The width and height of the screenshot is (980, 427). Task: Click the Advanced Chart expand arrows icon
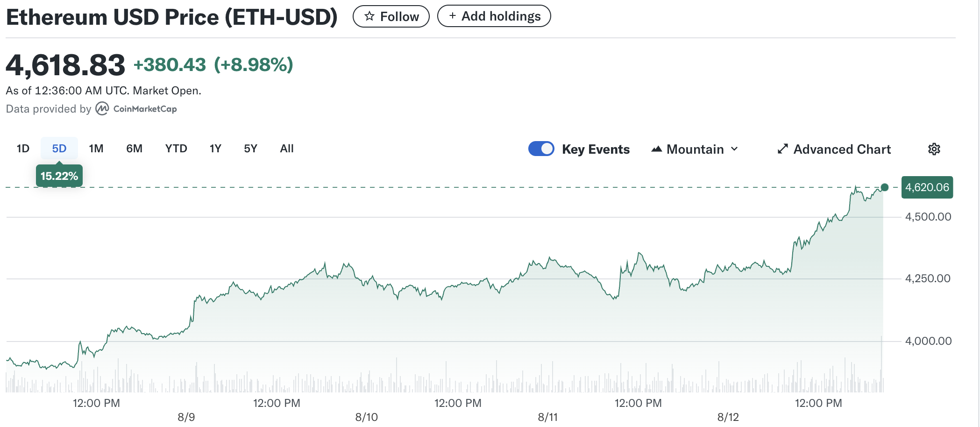tap(782, 149)
